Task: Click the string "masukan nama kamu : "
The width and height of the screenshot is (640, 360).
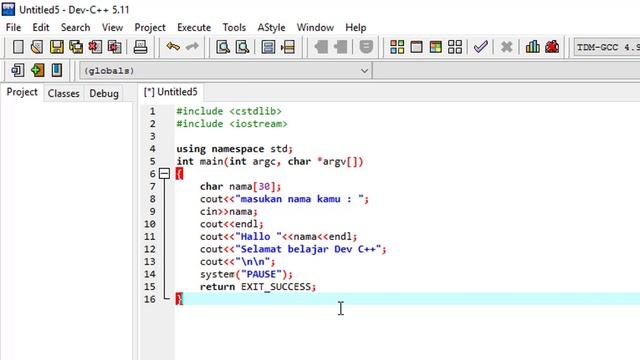Action: [300, 199]
